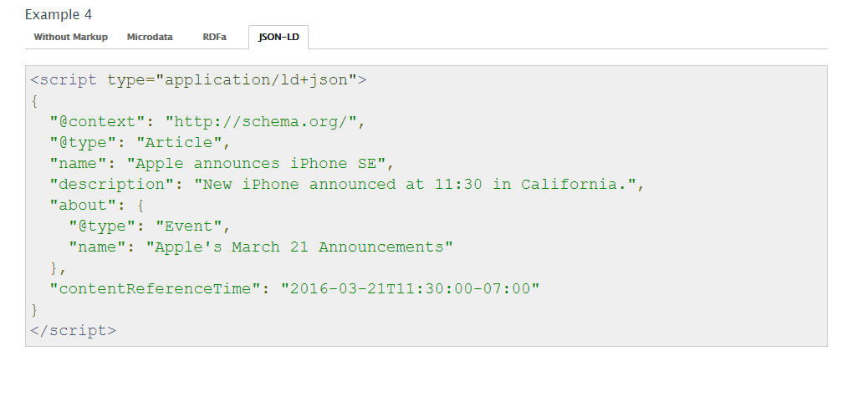Click the 2016-03-21T11:30:00-07:00 timestamp value
This screenshot has height=402, width=868.
[411, 288]
